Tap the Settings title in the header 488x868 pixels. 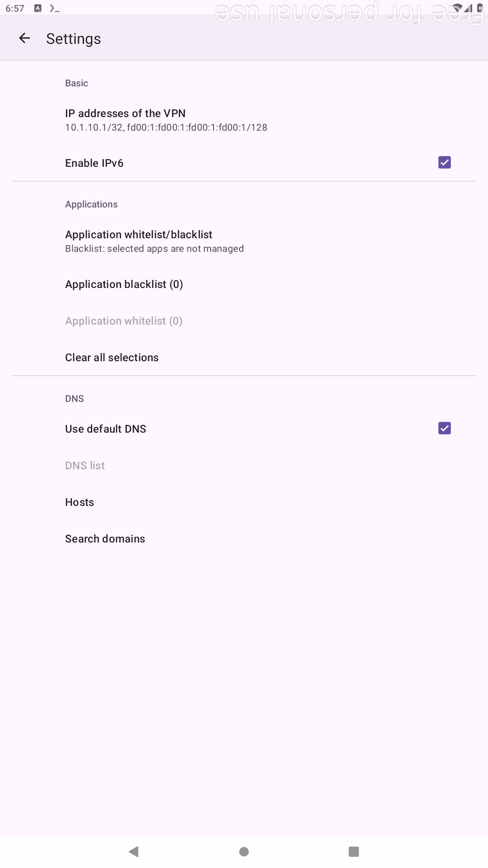[73, 39]
